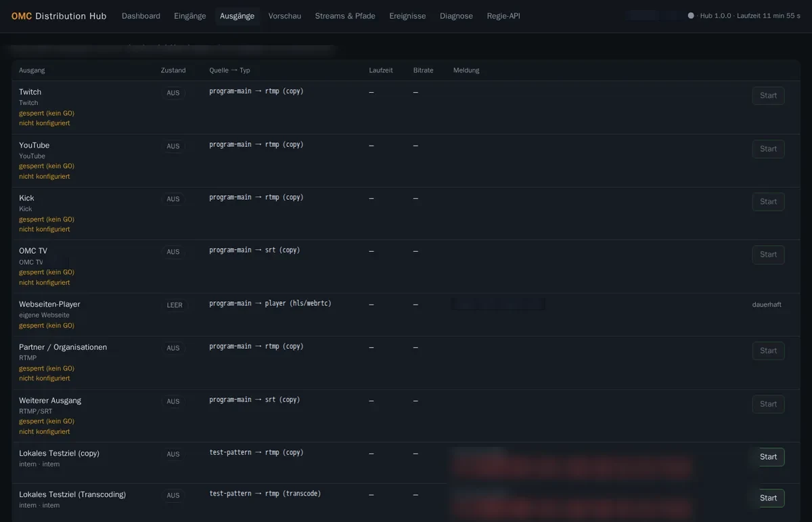Start the Lokales Testziel (Transcoding) output

pyautogui.click(x=768, y=498)
